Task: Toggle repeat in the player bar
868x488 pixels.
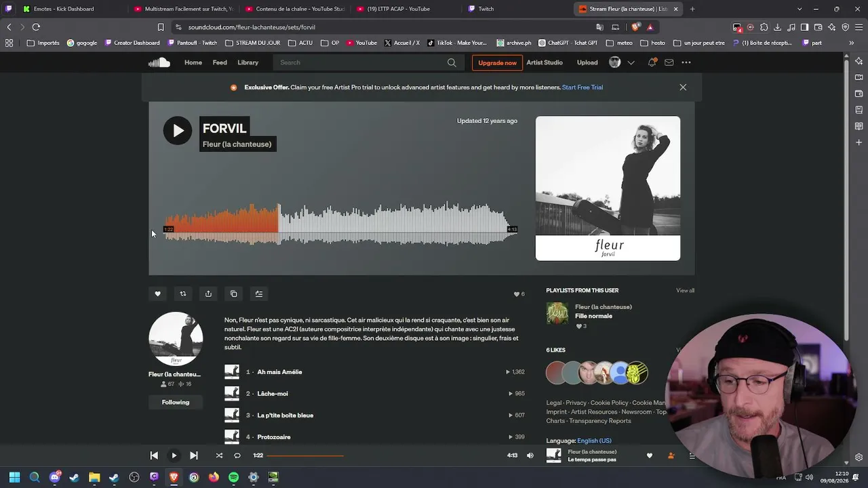Action: [237, 455]
